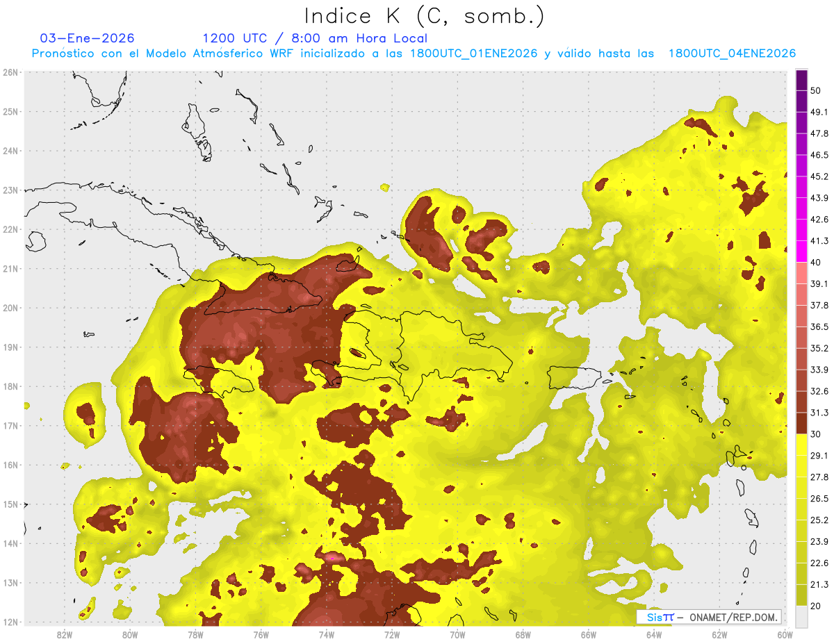This screenshot has width=834, height=644.
Task: Click the colorbar value "37.8"
Action: 819,305
